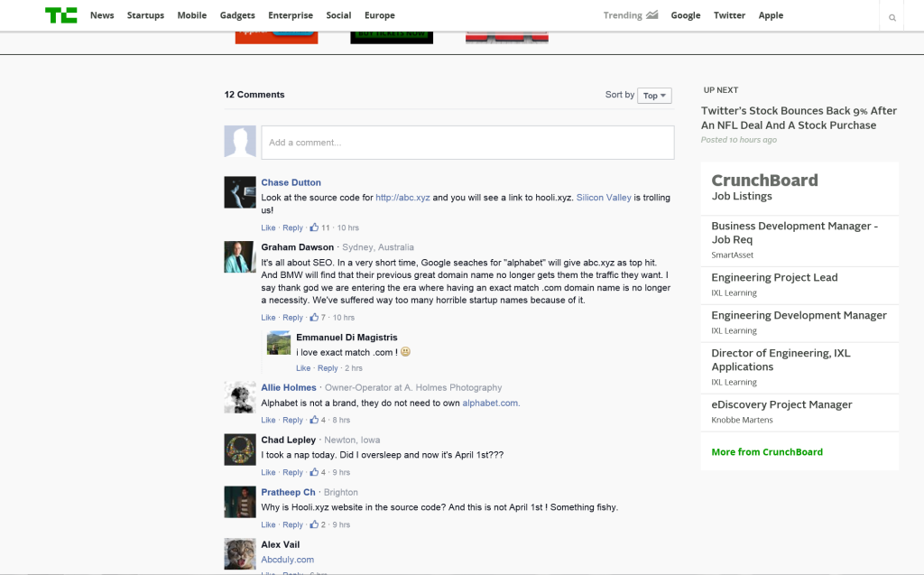This screenshot has height=575, width=924.
Task: Click thumbs-up icon on Graham Dawson's comment
Action: click(315, 318)
